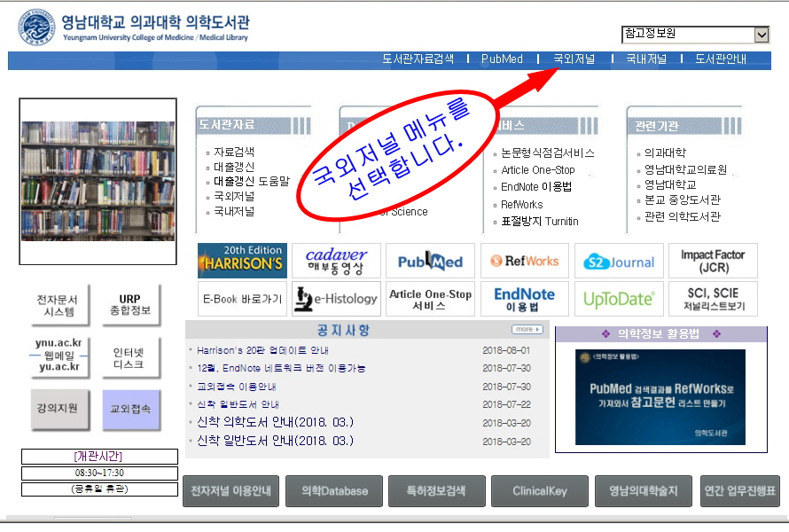Open 영남대학교의료원 link

[x=685, y=169]
